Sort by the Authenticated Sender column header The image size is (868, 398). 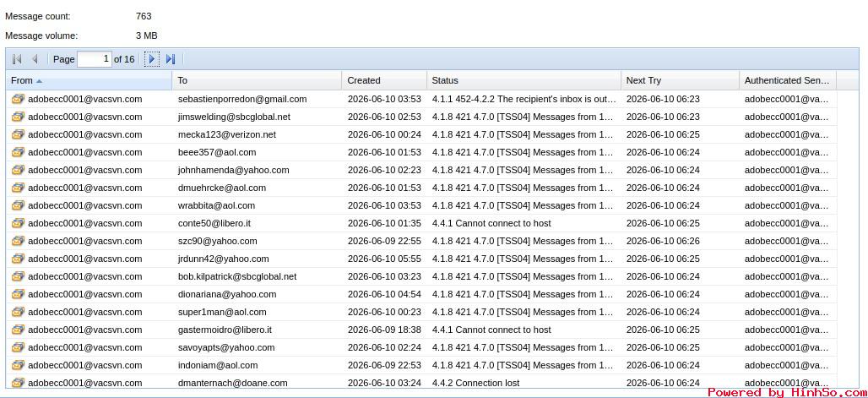click(x=788, y=80)
